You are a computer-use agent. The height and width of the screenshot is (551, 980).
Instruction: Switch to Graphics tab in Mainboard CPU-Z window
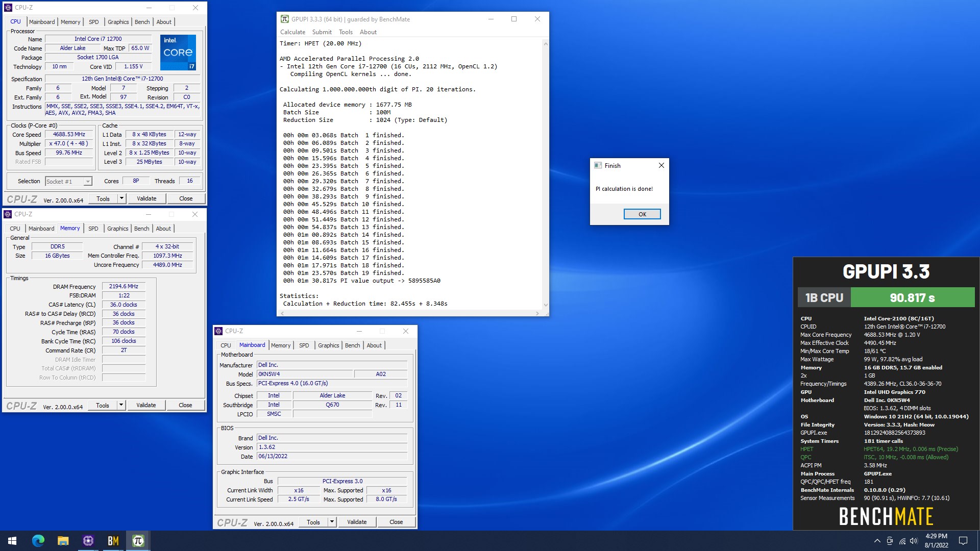pyautogui.click(x=329, y=345)
